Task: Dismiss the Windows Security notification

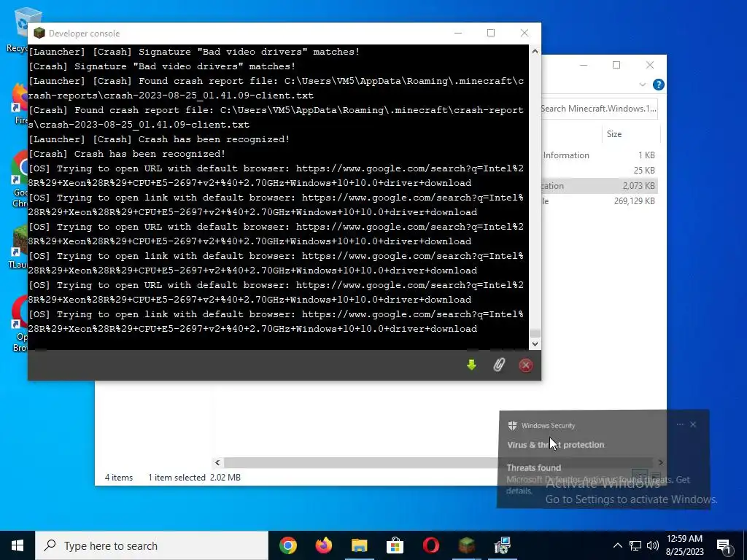Action: 693,424
